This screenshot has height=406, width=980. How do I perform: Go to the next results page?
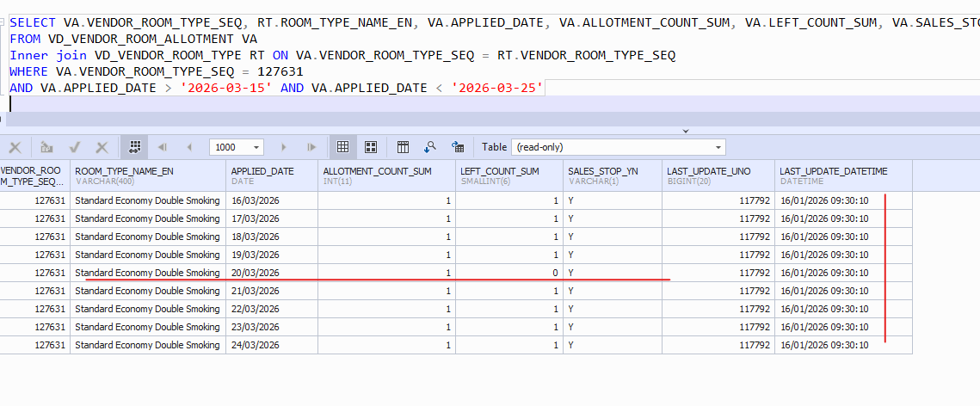click(x=287, y=147)
